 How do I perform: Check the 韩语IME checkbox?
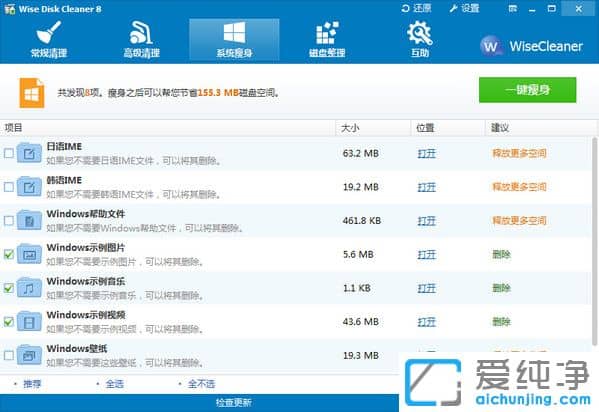[8, 187]
